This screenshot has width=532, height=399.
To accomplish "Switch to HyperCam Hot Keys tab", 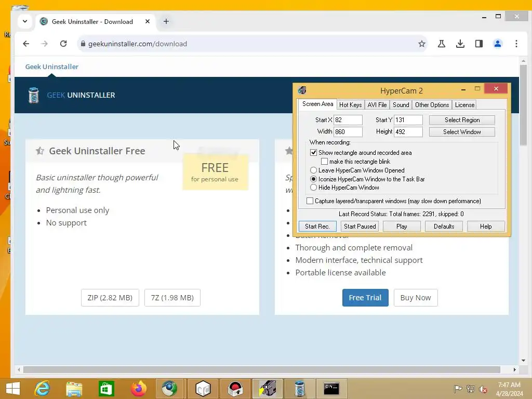I will point(351,105).
